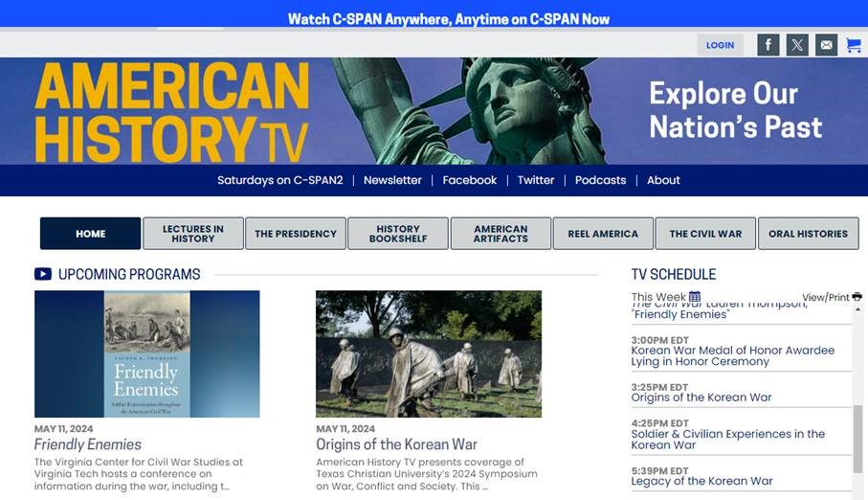Screen dimensions: 868x500
Task: Open Saturdays on C-SPAN2 link
Action: (280, 180)
